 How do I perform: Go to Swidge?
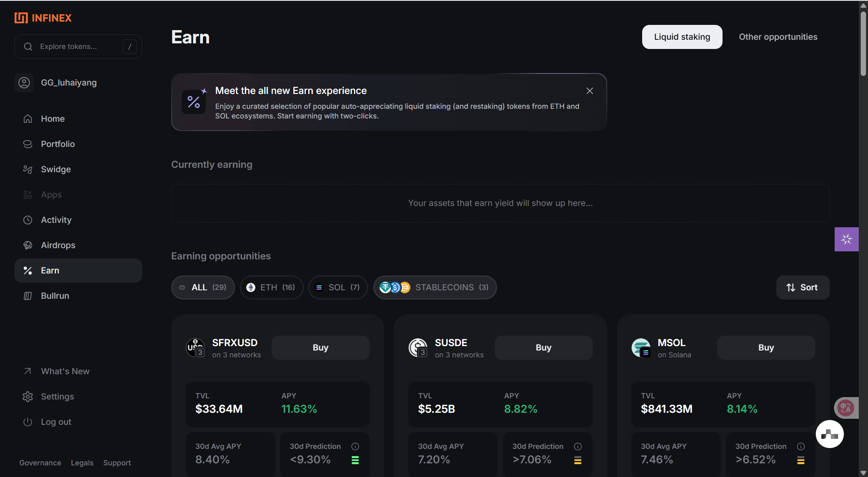pos(78,169)
